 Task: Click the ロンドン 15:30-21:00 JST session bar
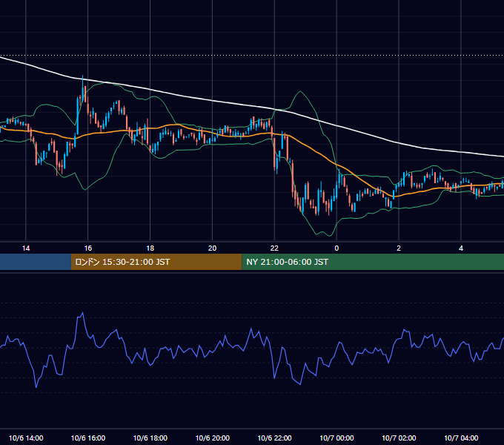156,262
